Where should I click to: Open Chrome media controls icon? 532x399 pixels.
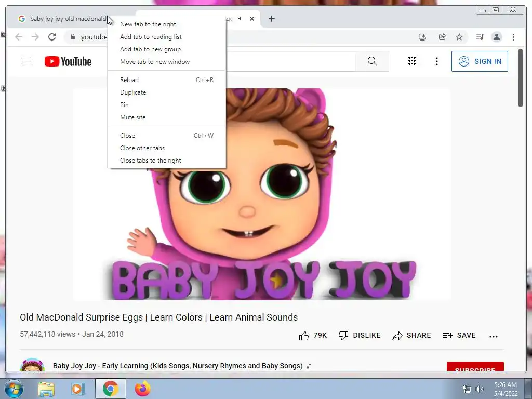point(480,37)
